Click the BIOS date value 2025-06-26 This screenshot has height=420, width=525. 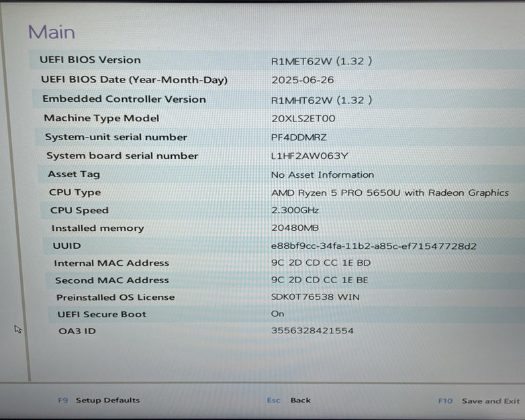[x=303, y=80]
